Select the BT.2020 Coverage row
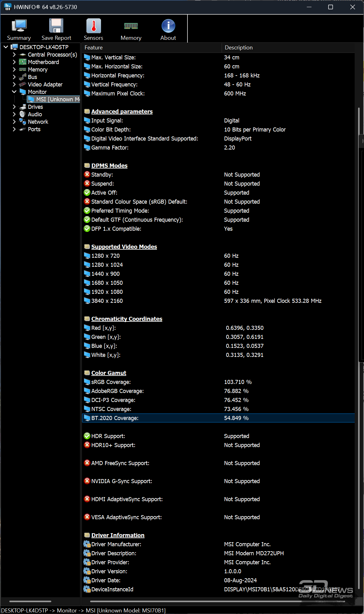Image resolution: width=364 pixels, height=614 pixels. click(218, 418)
